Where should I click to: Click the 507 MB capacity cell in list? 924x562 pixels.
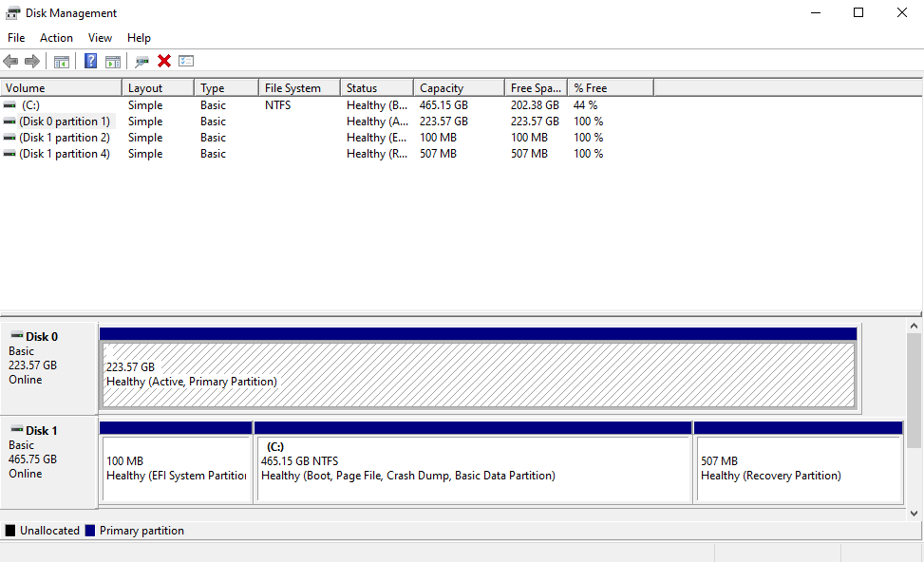click(438, 153)
